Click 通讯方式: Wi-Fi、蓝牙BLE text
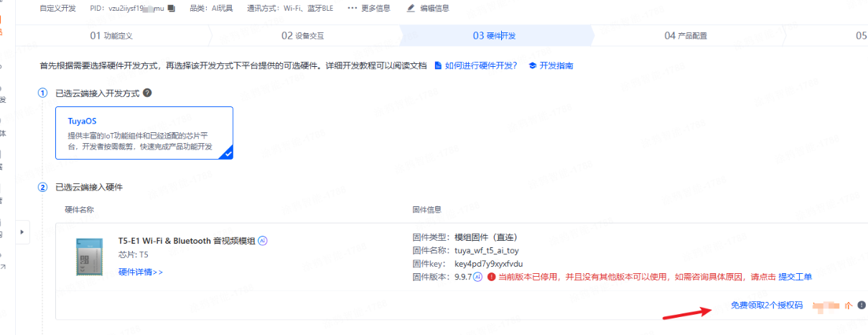The height and width of the screenshot is (335, 868). point(290,9)
